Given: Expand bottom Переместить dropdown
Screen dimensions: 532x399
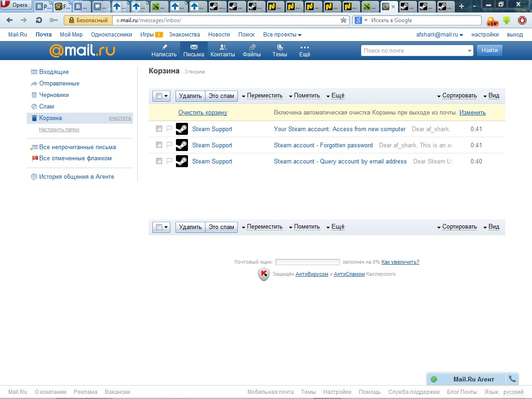Looking at the screenshot, I should coord(262,227).
